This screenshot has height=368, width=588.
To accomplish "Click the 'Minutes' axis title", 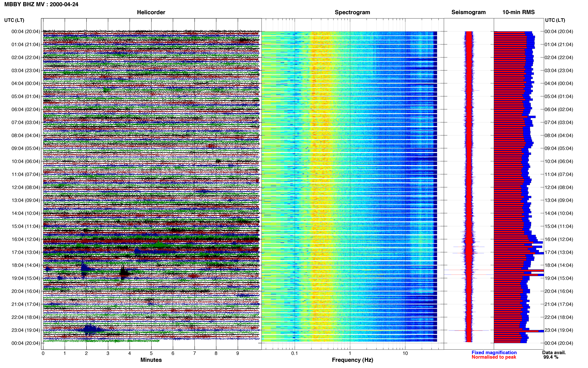I will [x=151, y=360].
